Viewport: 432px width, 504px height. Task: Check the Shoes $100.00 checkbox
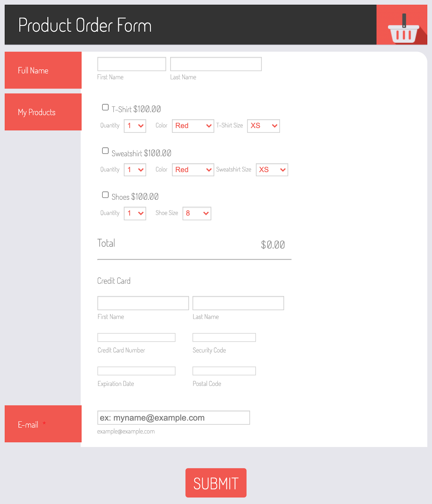click(105, 195)
